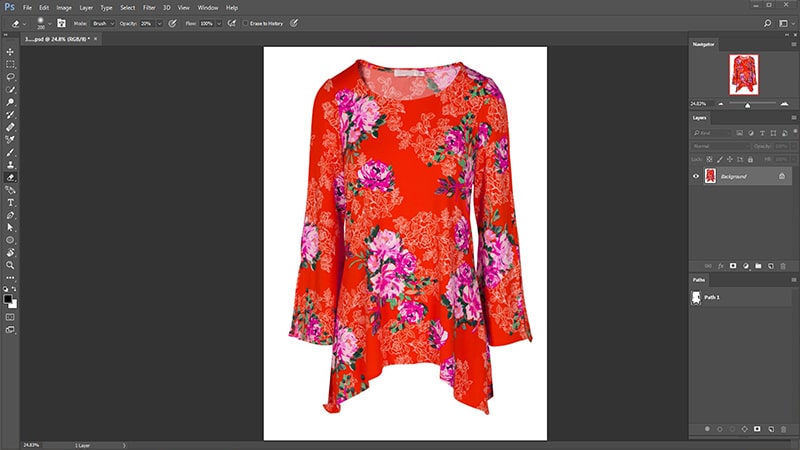Zoom in with Navigator large mountains button
The width and height of the screenshot is (800, 450).
point(784,104)
